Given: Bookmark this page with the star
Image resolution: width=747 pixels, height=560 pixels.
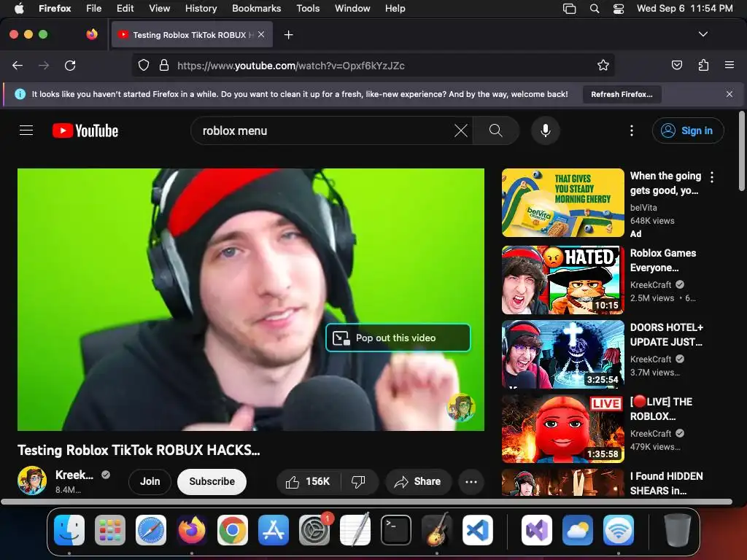Looking at the screenshot, I should pos(603,65).
